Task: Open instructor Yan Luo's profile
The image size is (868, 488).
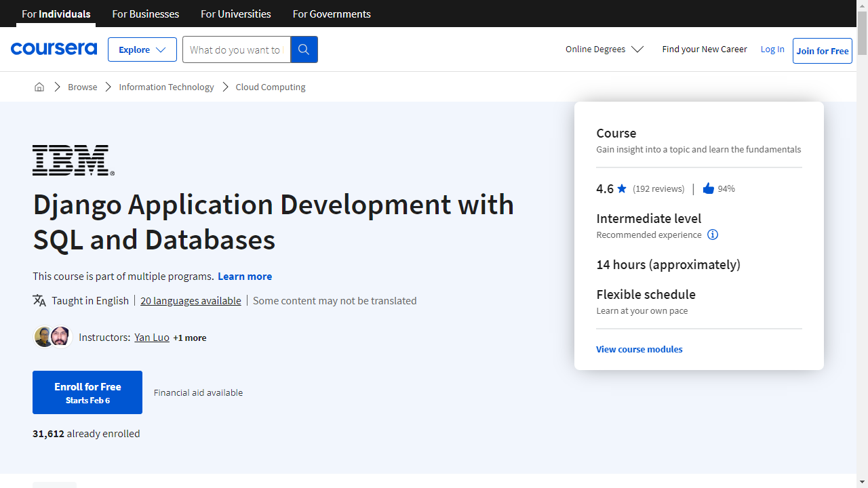Action: [152, 337]
